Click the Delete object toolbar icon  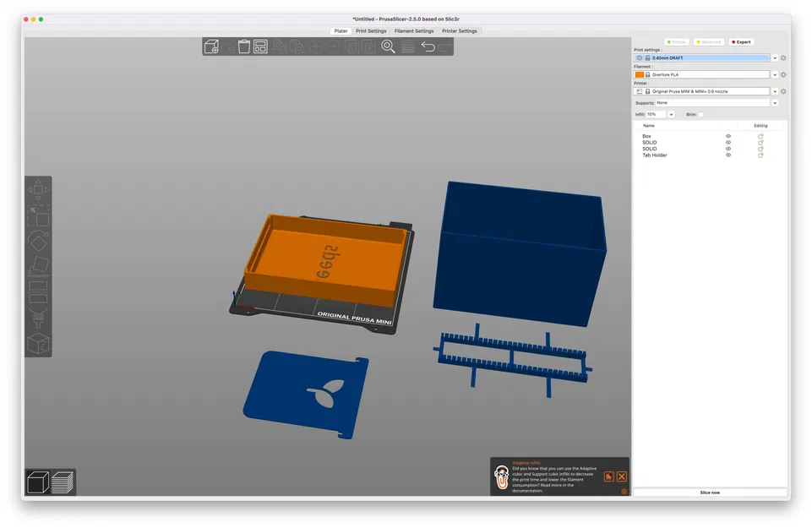point(228,46)
